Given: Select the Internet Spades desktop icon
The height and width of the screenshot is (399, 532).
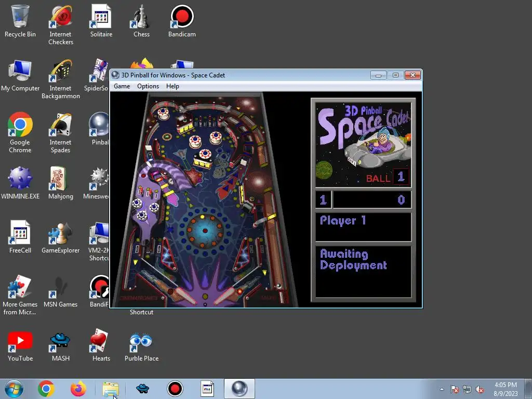Looking at the screenshot, I should [x=61, y=132].
